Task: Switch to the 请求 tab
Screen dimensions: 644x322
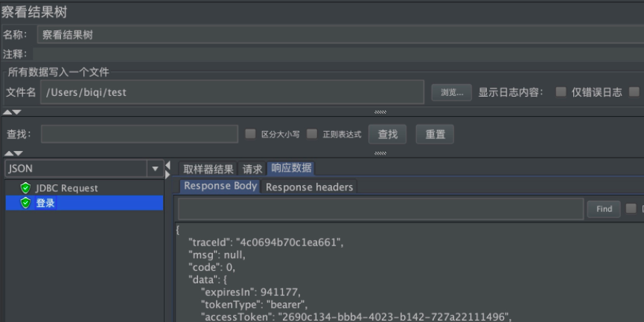Action: pos(252,169)
